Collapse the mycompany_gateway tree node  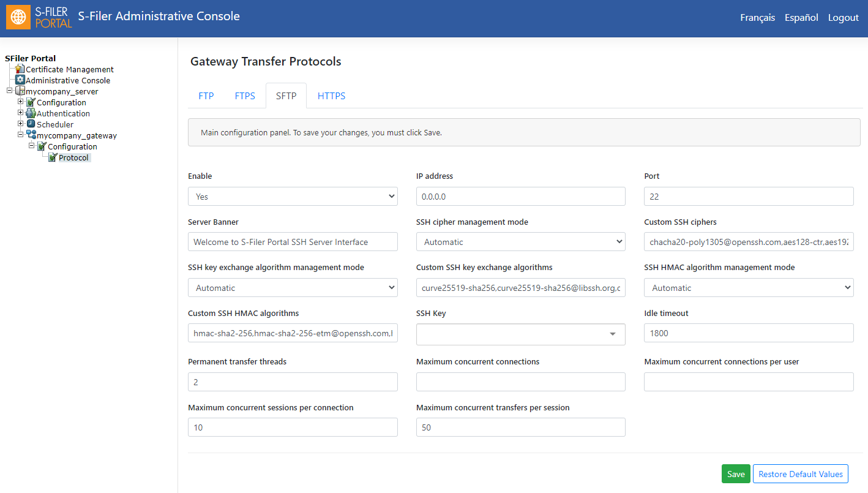pos(21,135)
